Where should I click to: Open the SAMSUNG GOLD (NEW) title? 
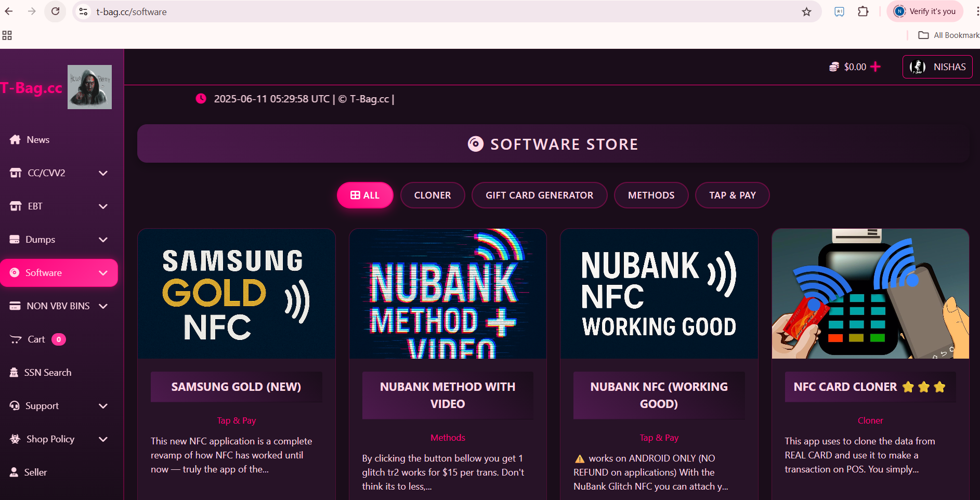(x=236, y=387)
